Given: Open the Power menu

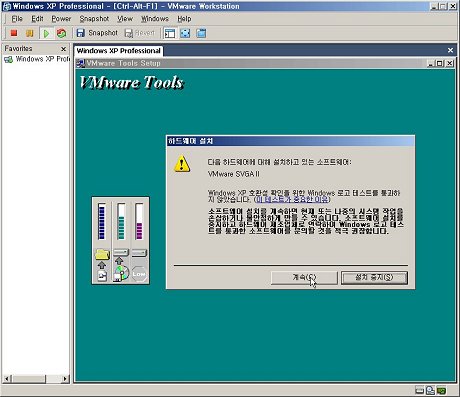Looking at the screenshot, I should (x=61, y=19).
